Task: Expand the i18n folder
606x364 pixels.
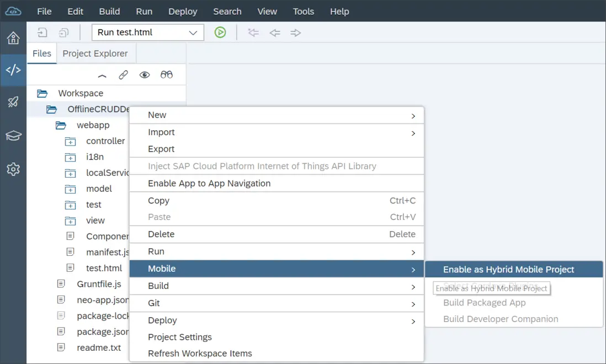Action: [70, 157]
